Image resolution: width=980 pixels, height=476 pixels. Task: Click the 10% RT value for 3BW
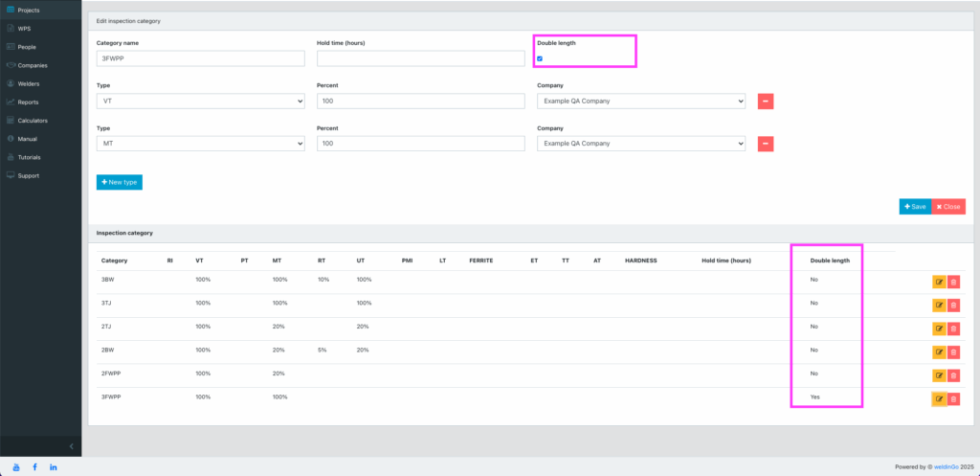(x=323, y=280)
